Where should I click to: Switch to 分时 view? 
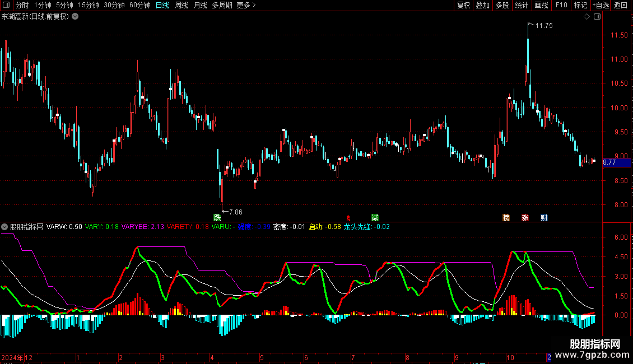(x=22, y=5)
